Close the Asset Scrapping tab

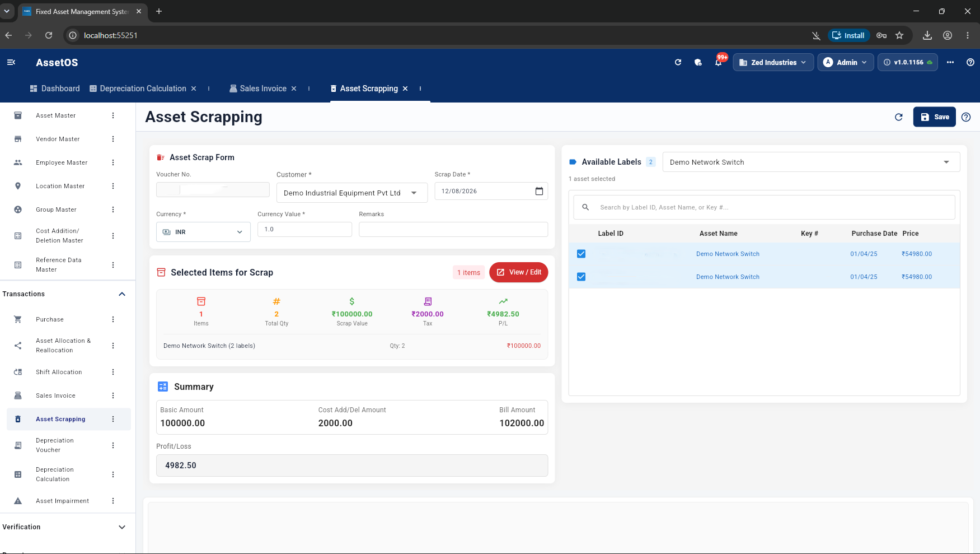(405, 89)
